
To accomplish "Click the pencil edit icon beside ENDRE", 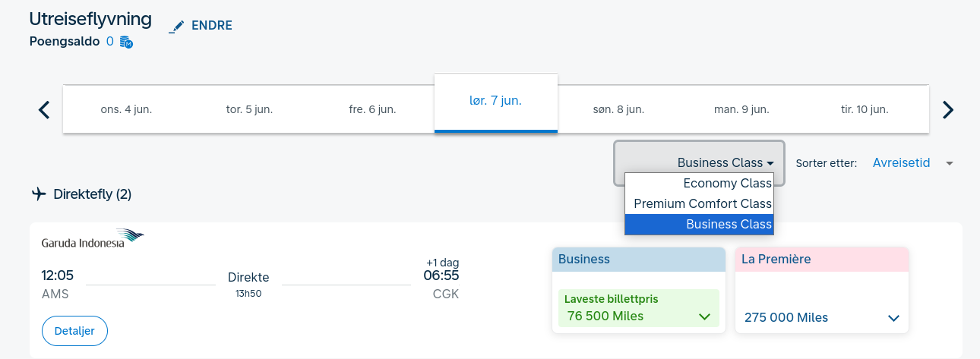I will pos(176,26).
